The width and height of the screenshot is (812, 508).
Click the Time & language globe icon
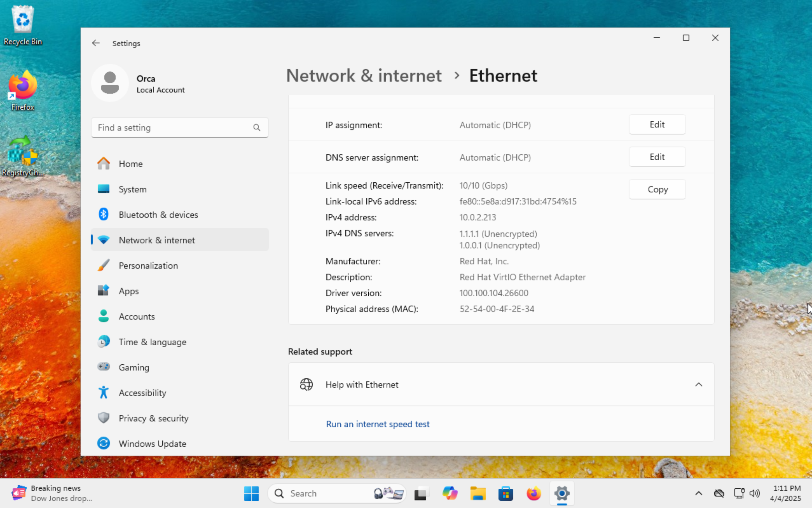(103, 342)
